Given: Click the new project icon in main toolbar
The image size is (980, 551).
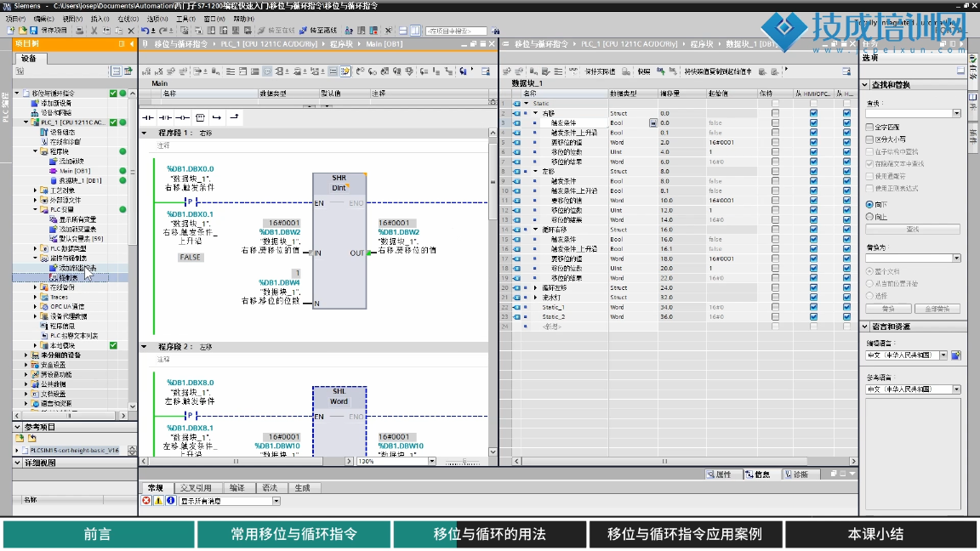Looking at the screenshot, I should 10,30.
